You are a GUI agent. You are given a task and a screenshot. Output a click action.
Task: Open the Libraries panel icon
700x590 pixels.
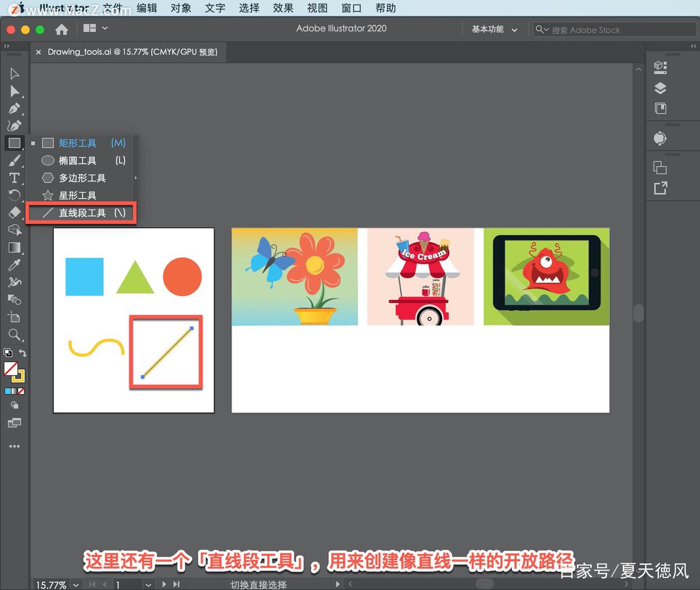pyautogui.click(x=661, y=108)
